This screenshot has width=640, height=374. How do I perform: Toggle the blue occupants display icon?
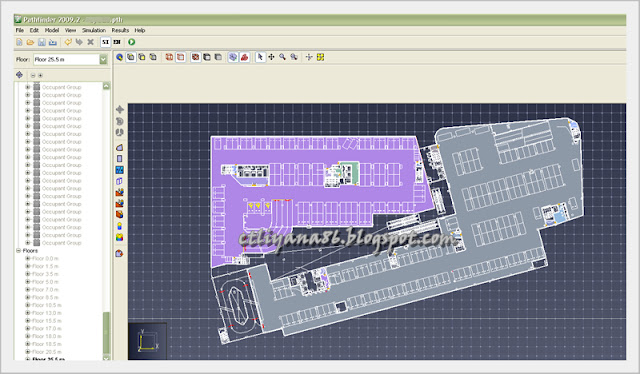233,57
